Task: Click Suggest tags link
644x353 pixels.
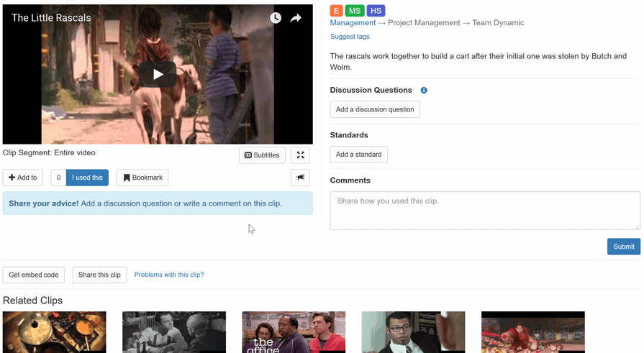Action: click(350, 37)
